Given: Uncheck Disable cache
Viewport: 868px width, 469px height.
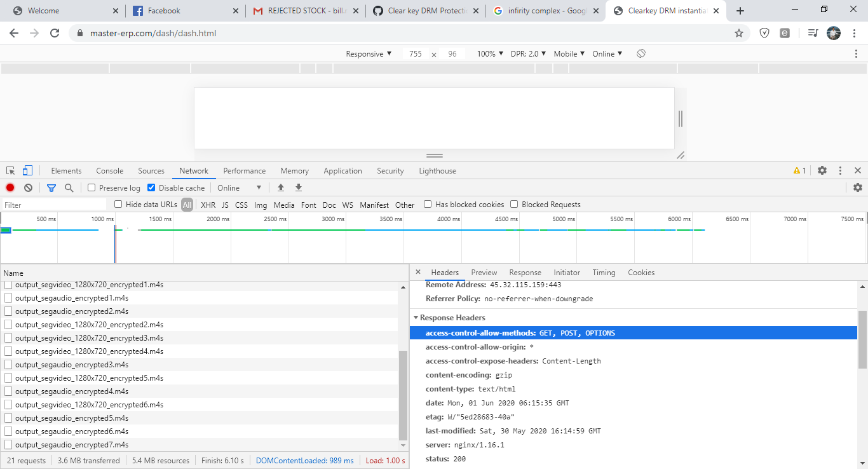Looking at the screenshot, I should coord(151,187).
